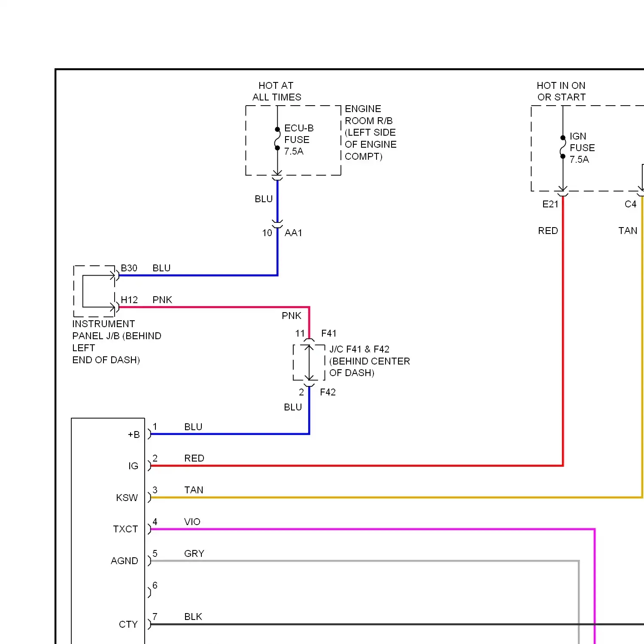Click connector label C4
The image size is (644, 644).
click(630, 204)
